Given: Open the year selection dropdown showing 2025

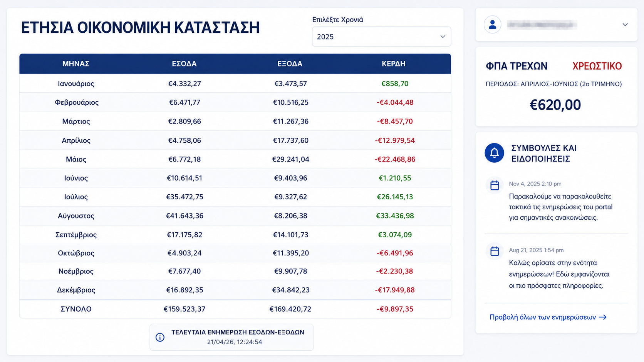Looking at the screenshot, I should 381,37.
